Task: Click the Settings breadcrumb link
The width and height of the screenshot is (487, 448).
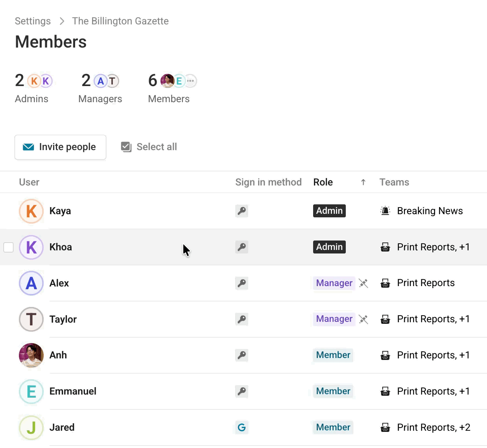Action: coord(33,21)
